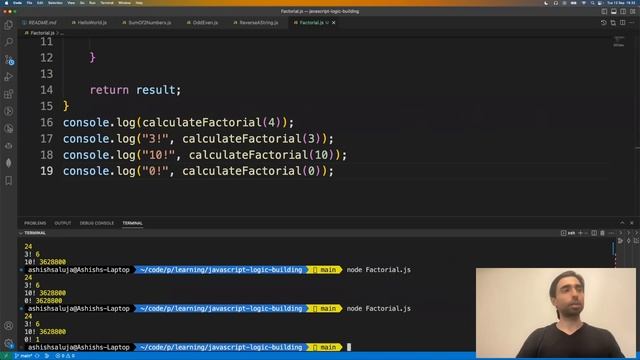Viewport: 640px width, 360px height.
Task: Click the editor minimap
Action: click(x=619, y=41)
